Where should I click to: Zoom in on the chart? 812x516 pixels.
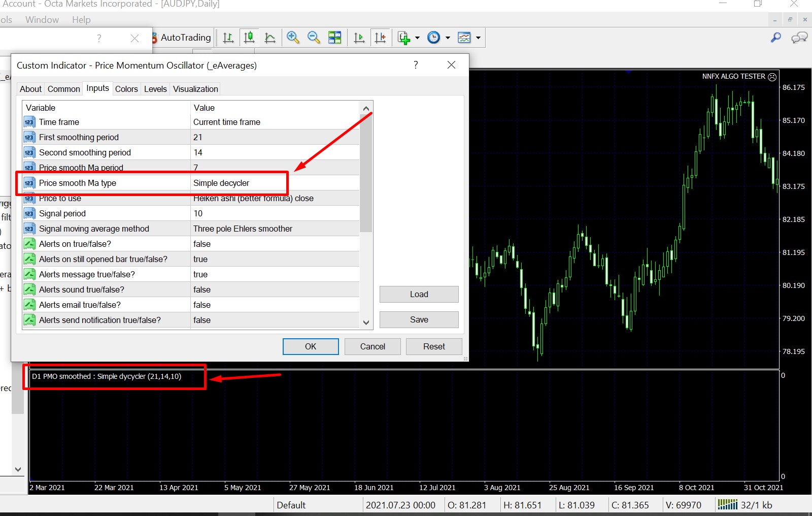click(x=293, y=38)
